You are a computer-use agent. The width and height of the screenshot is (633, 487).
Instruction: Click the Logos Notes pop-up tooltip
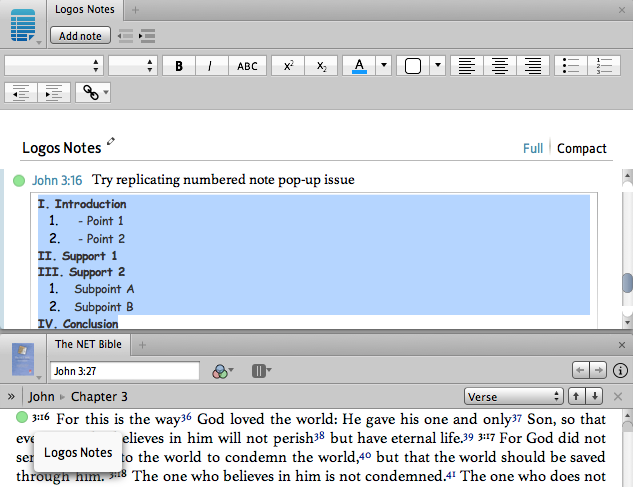coord(78,452)
